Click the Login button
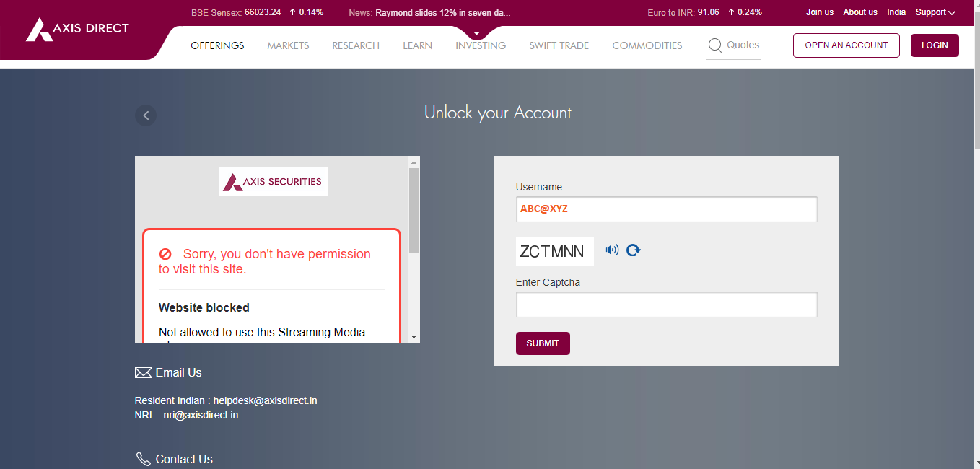This screenshot has width=980, height=469. 935,45
